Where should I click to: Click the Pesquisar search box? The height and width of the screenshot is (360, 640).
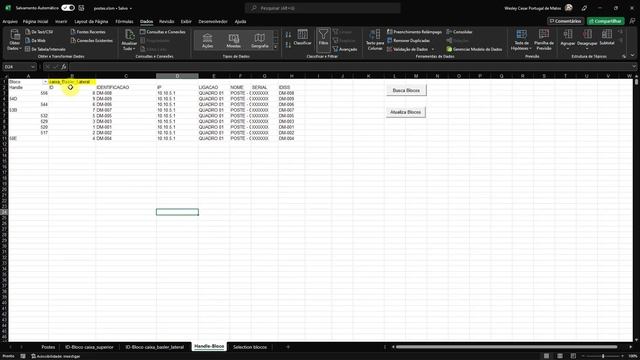tap(322, 8)
